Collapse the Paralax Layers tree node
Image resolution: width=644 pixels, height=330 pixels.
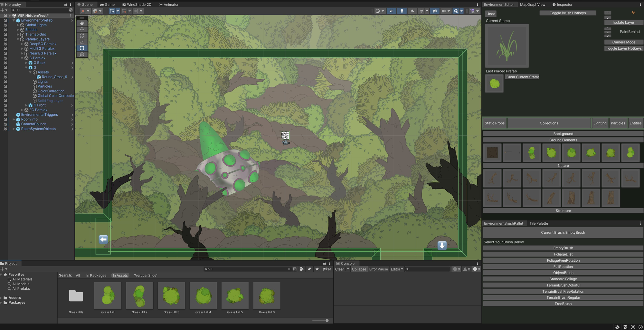point(18,39)
